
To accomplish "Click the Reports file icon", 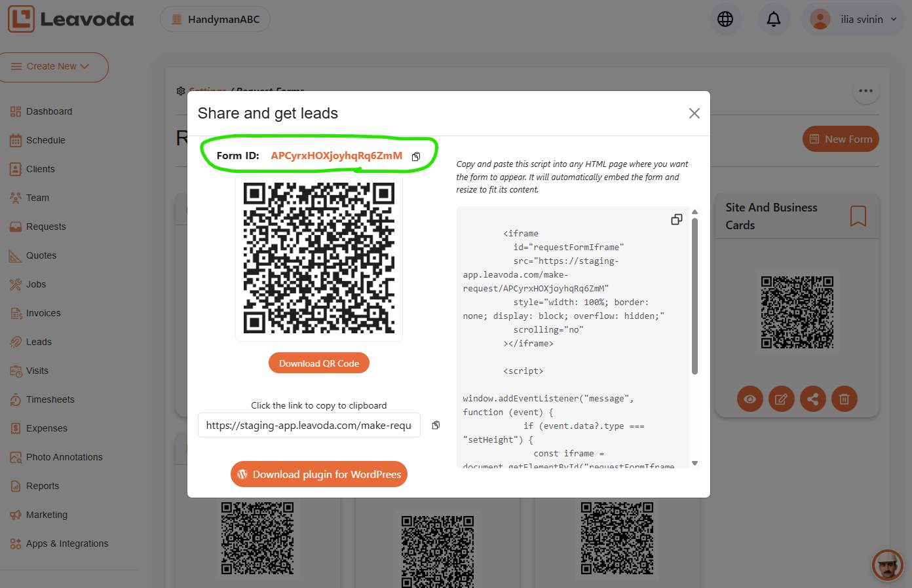I will pos(16,487).
